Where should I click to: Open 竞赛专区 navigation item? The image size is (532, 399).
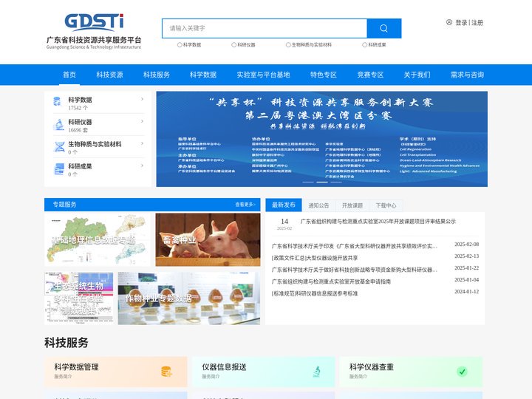[370, 75]
